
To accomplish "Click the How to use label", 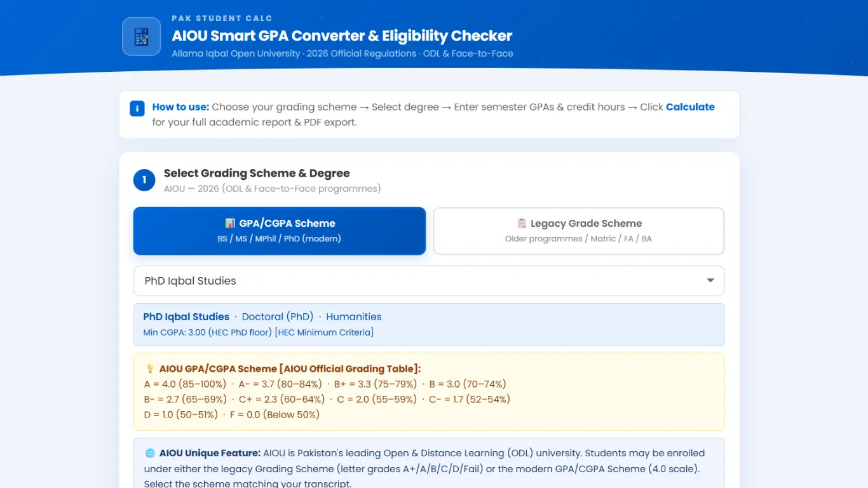I will coord(180,107).
